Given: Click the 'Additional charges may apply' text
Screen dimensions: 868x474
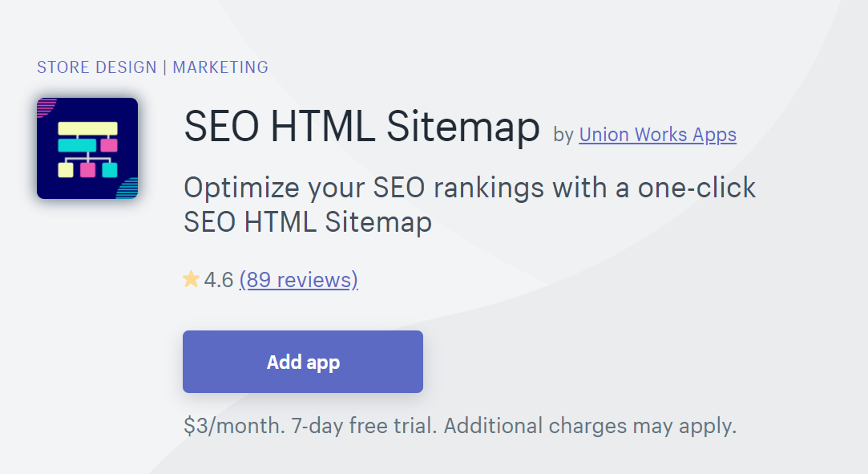Looking at the screenshot, I should pos(590,426).
